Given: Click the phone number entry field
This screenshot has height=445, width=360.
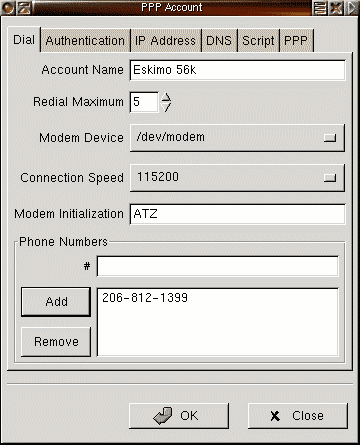Looking at the screenshot, I should tap(218, 266).
